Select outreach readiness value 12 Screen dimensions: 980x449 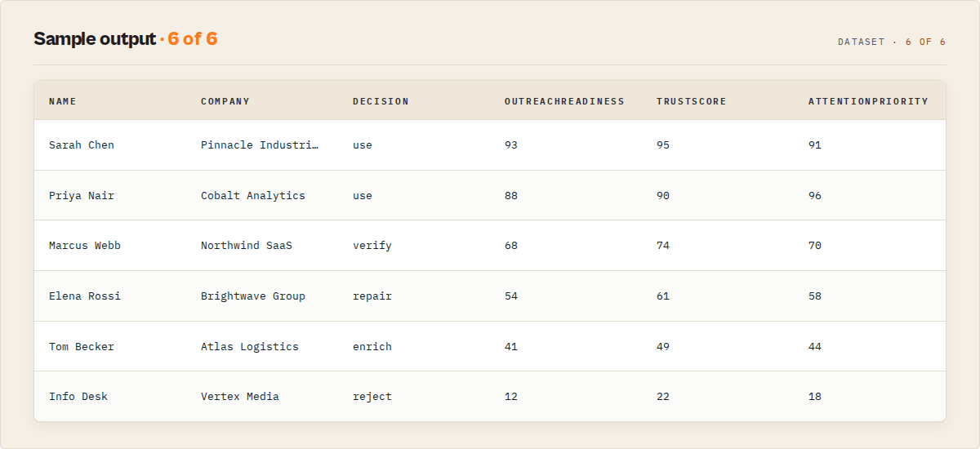pyautogui.click(x=511, y=397)
